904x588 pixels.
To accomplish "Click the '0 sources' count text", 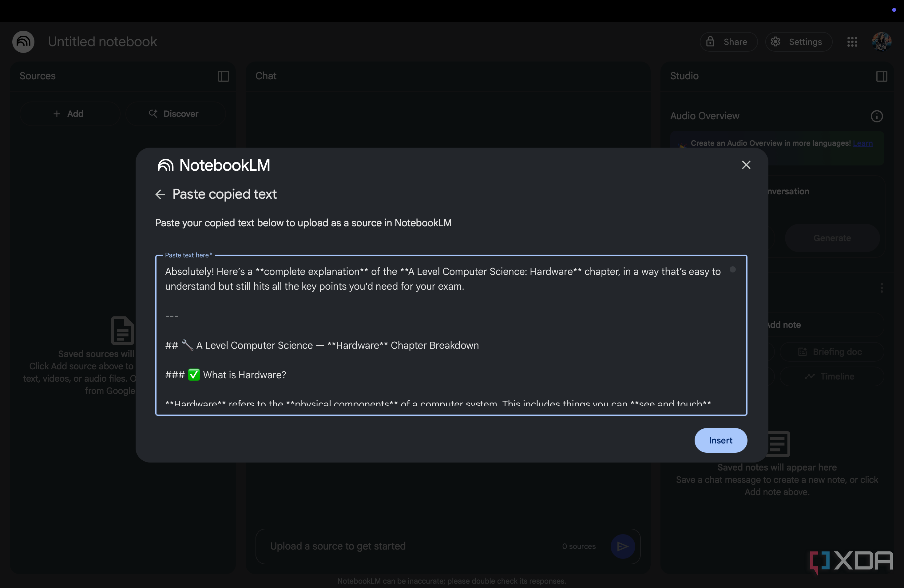I will tap(579, 546).
